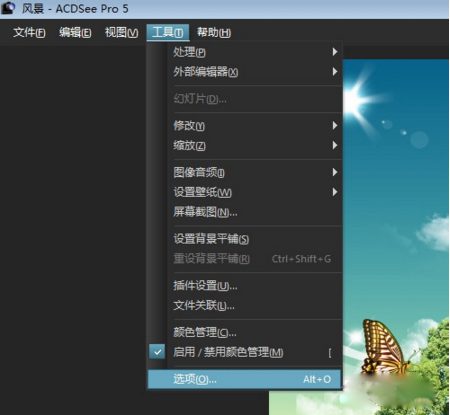Open the 图像音频 submenu arrow
The height and width of the screenshot is (415, 450).
click(x=335, y=172)
